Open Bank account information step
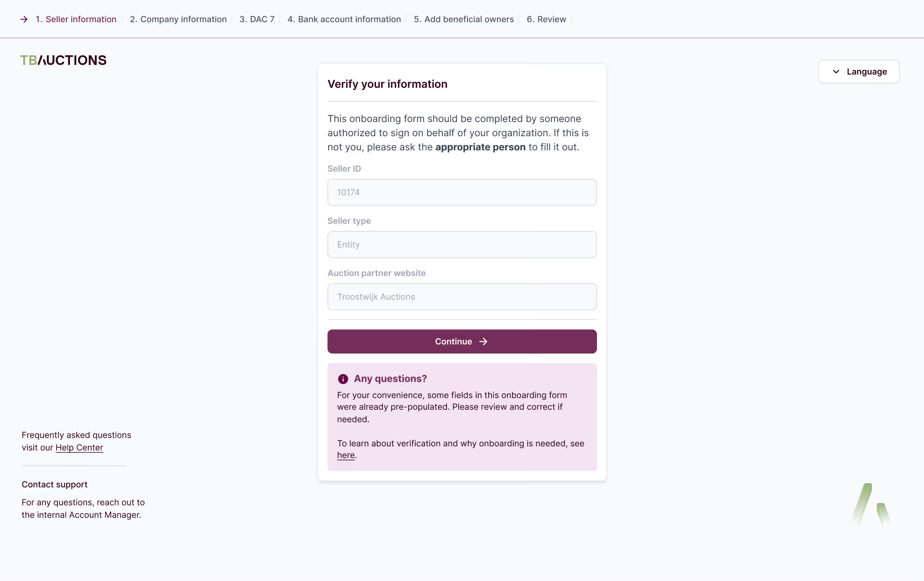 [344, 20]
